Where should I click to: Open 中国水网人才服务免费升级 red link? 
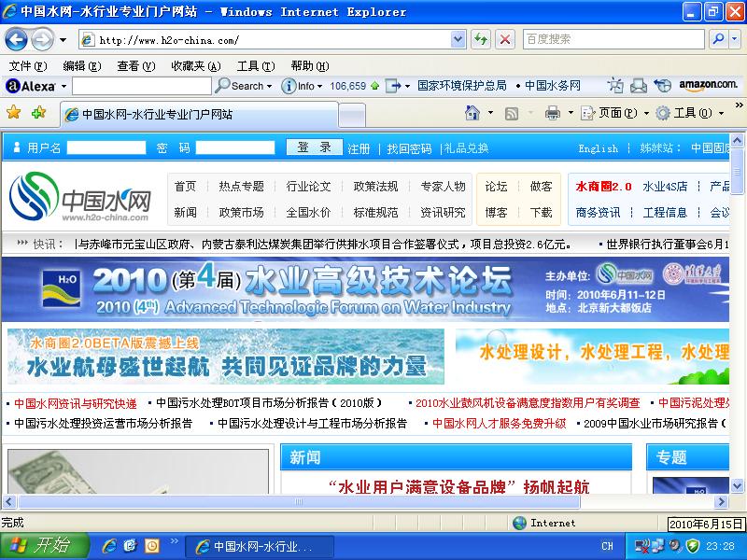click(x=499, y=424)
